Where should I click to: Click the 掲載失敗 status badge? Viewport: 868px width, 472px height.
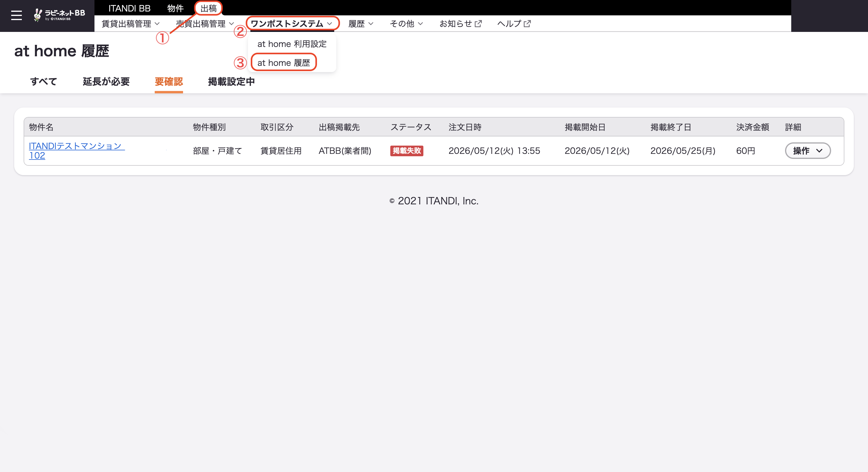click(x=407, y=151)
